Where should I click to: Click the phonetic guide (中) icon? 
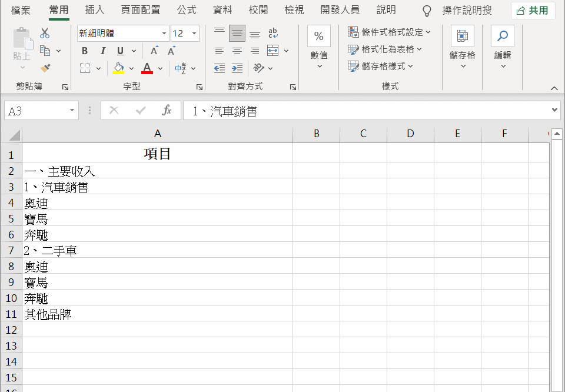click(x=180, y=68)
